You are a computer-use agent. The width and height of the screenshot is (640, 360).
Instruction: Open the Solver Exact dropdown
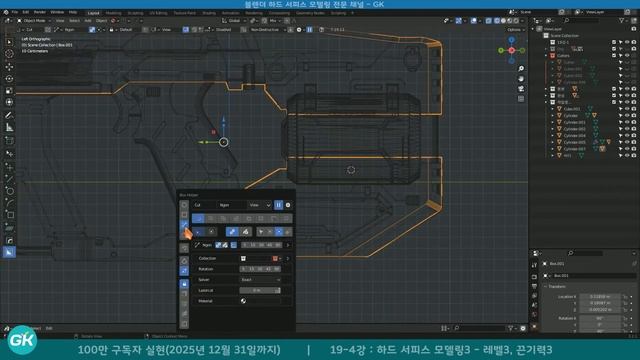tap(260, 280)
